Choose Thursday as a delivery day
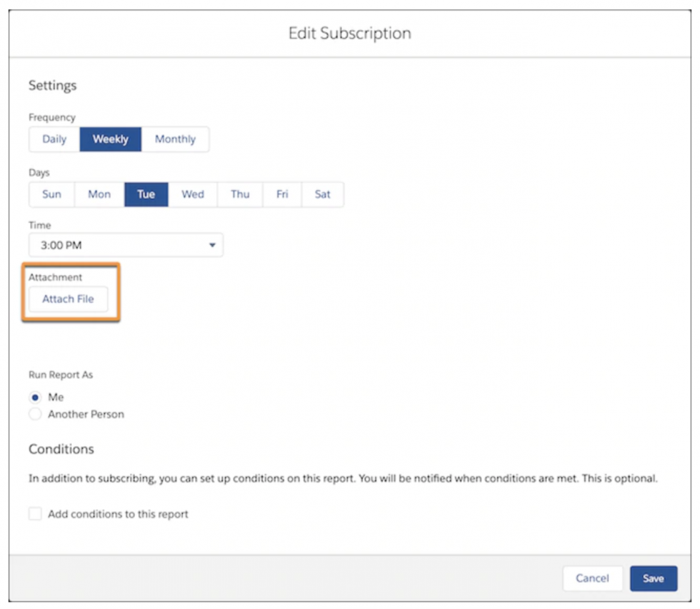700x609 pixels. (x=239, y=194)
